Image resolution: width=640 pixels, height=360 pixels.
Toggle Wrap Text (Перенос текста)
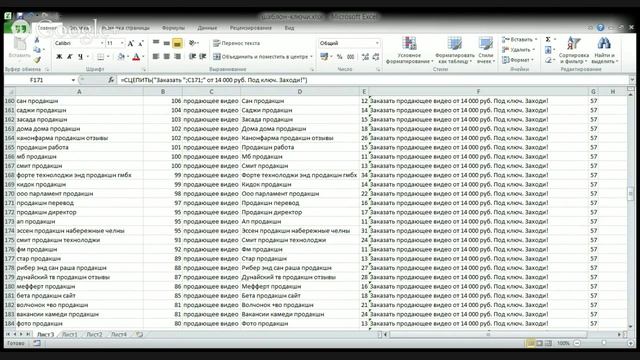(x=236, y=43)
